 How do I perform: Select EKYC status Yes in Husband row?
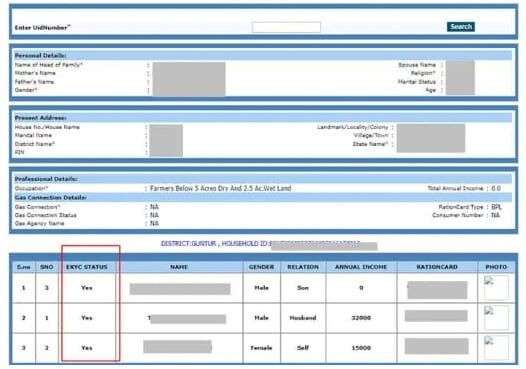(87, 318)
